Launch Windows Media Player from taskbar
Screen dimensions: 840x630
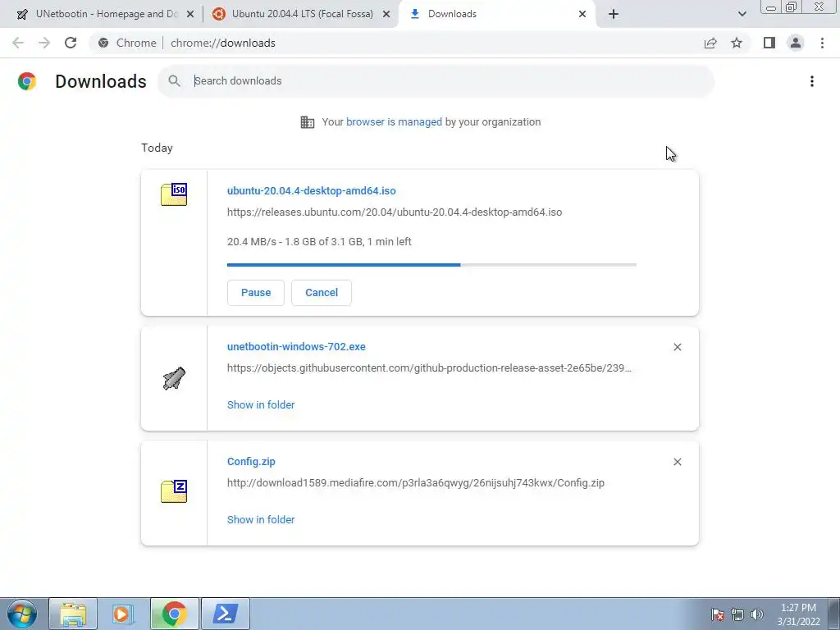pyautogui.click(x=121, y=614)
